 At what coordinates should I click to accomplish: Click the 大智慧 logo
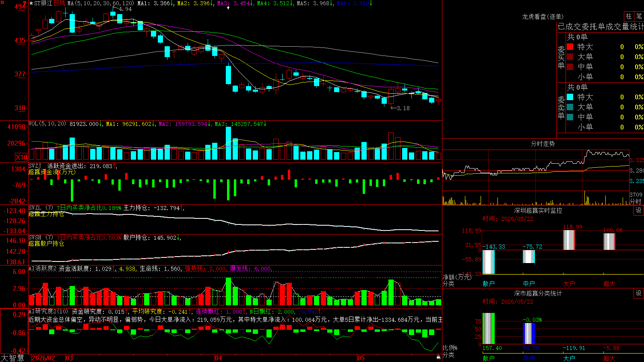click(12, 358)
